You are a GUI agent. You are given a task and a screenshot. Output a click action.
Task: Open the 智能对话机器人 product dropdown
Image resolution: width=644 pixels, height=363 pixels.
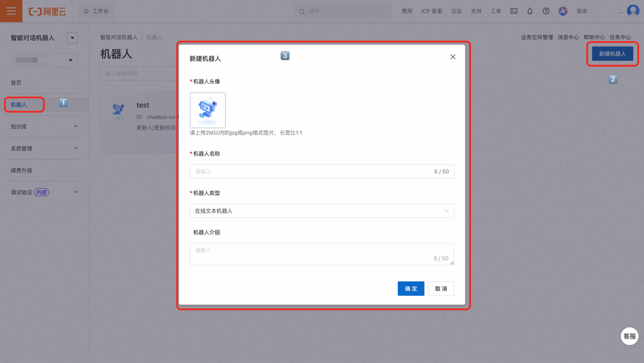(x=72, y=38)
